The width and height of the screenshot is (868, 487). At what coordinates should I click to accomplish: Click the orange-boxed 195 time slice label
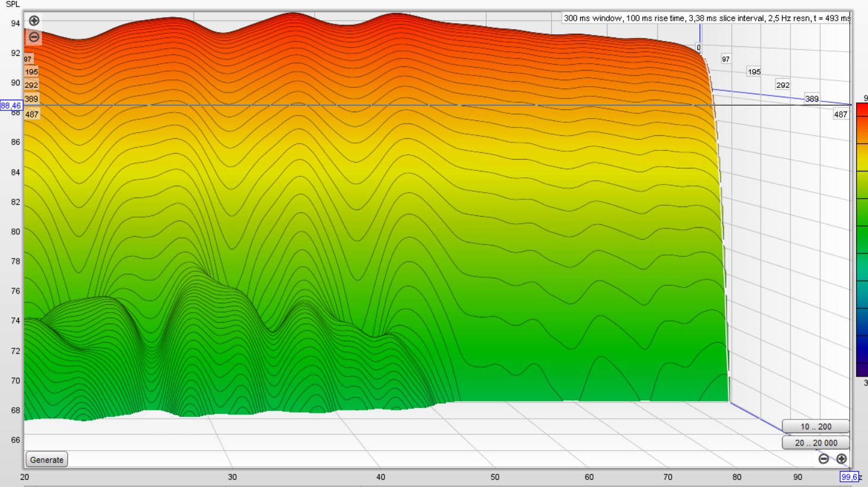[31, 72]
